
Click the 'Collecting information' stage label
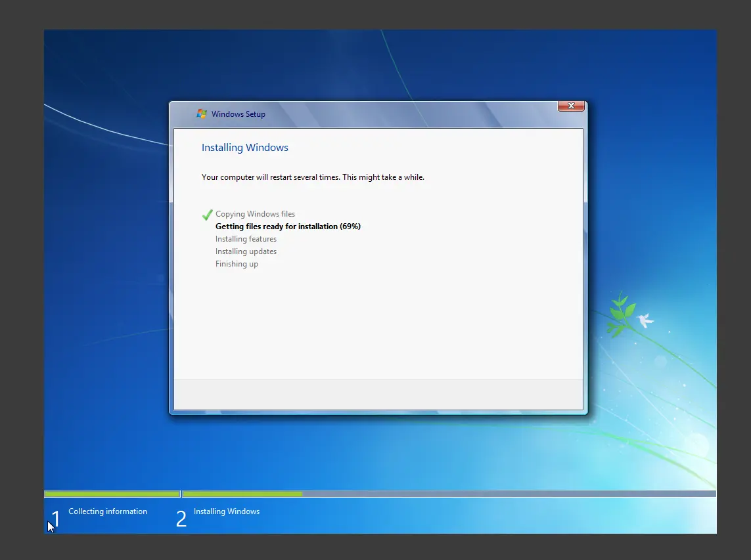(108, 511)
